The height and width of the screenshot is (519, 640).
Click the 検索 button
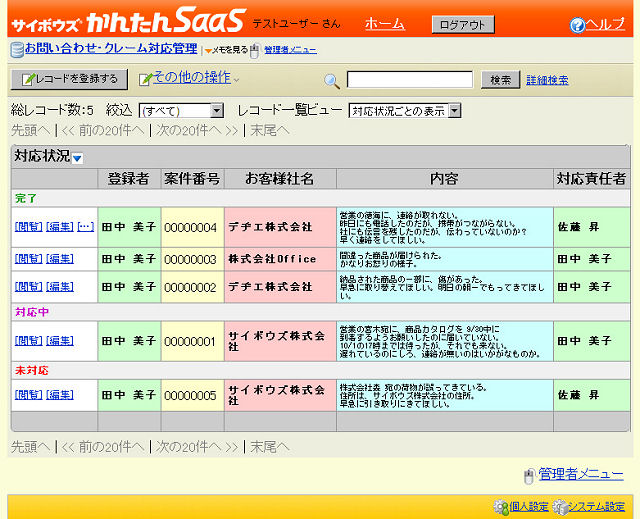(500, 80)
